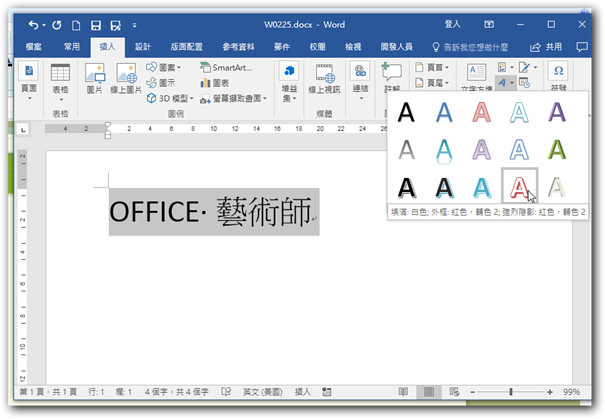The image size is (605, 419).
Task: Open the 檔案 (File) tab
Action: (x=34, y=47)
